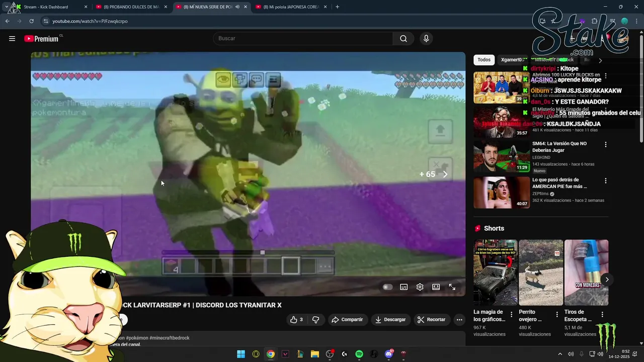Open Windows Start menu

click(x=241, y=354)
